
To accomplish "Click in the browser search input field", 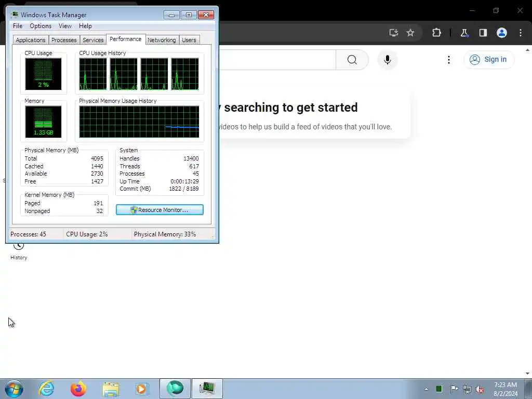I will (x=277, y=60).
